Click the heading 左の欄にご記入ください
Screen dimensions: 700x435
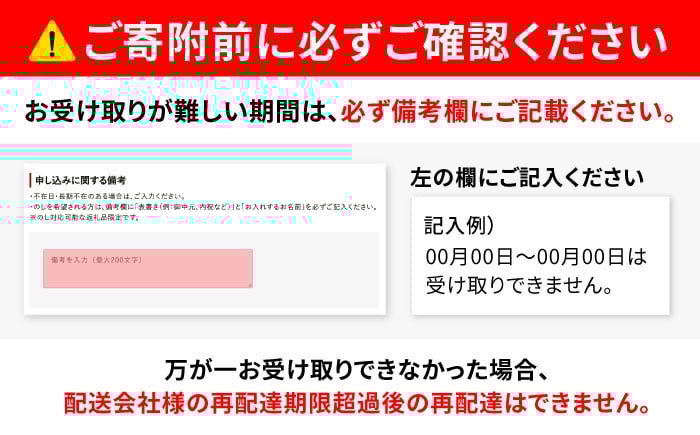pos(527,177)
